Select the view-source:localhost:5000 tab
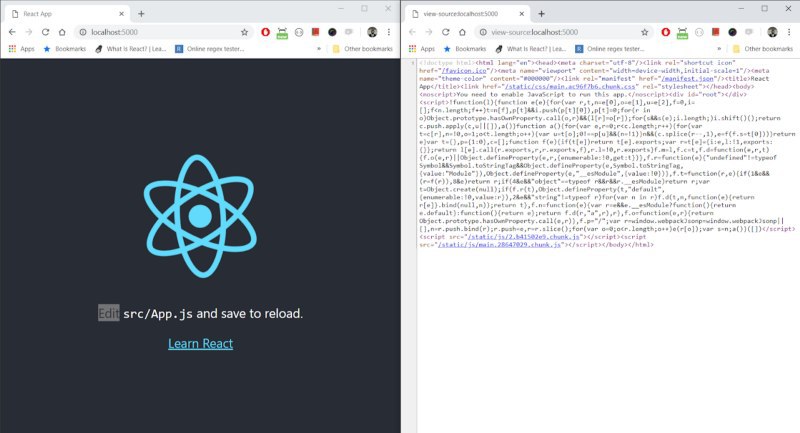800x433 pixels. pyautogui.click(x=467, y=14)
